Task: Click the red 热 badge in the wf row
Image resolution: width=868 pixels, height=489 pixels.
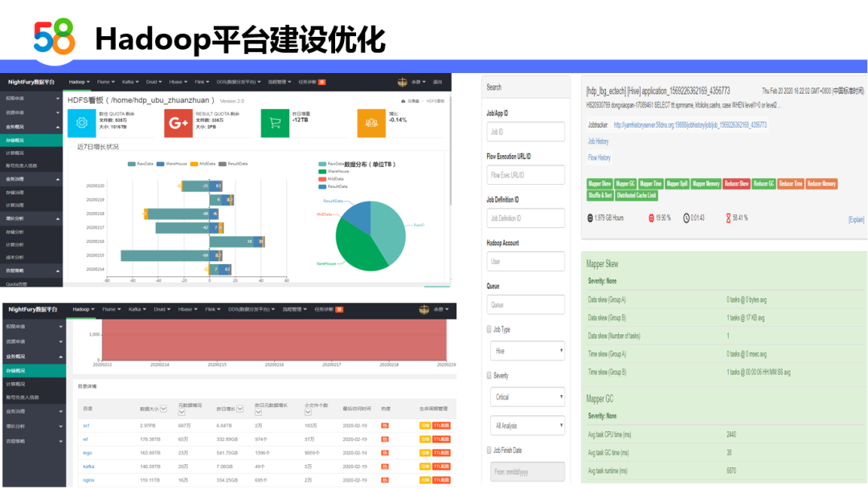Action: click(x=385, y=439)
